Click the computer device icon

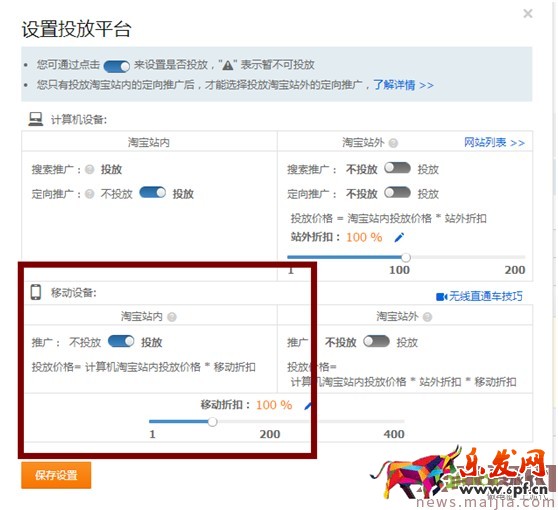(36, 119)
